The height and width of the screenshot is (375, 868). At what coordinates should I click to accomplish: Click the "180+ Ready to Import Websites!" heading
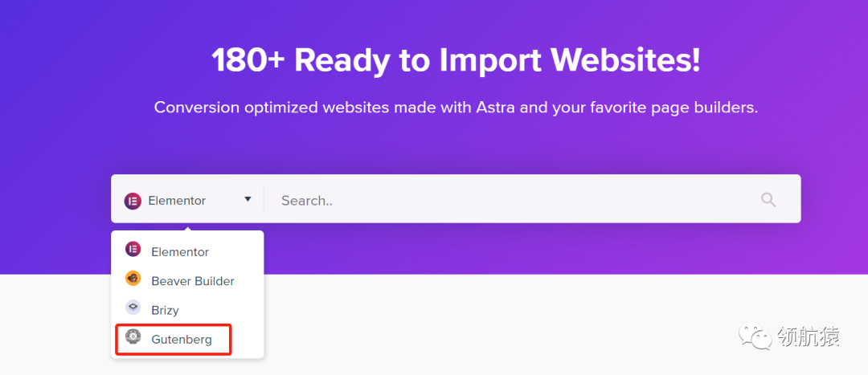[456, 60]
